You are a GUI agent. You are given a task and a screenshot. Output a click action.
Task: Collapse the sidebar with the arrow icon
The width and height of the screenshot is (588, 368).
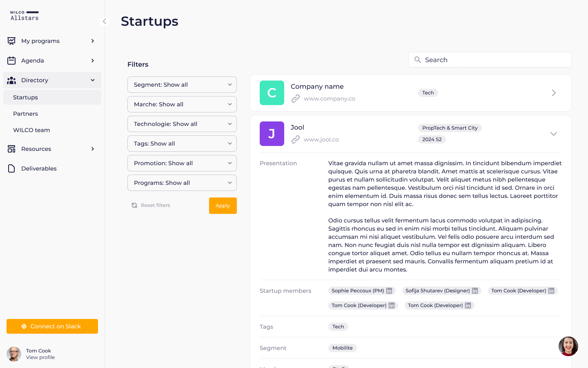click(105, 21)
